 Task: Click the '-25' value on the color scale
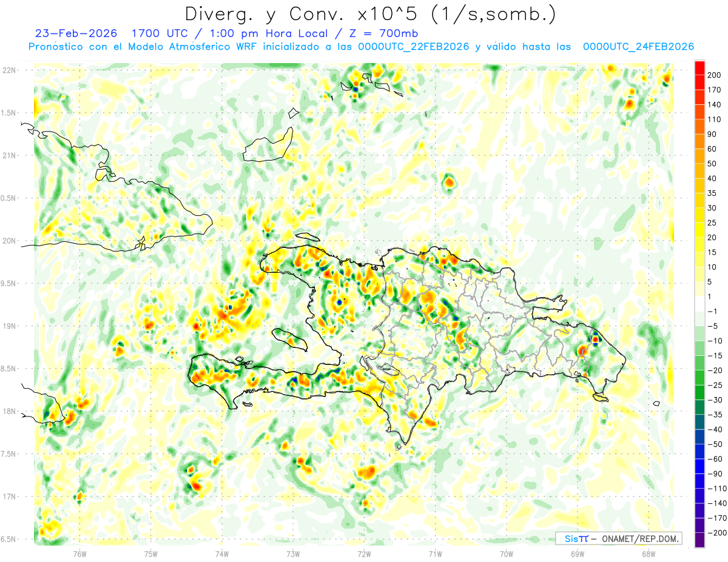(714, 385)
